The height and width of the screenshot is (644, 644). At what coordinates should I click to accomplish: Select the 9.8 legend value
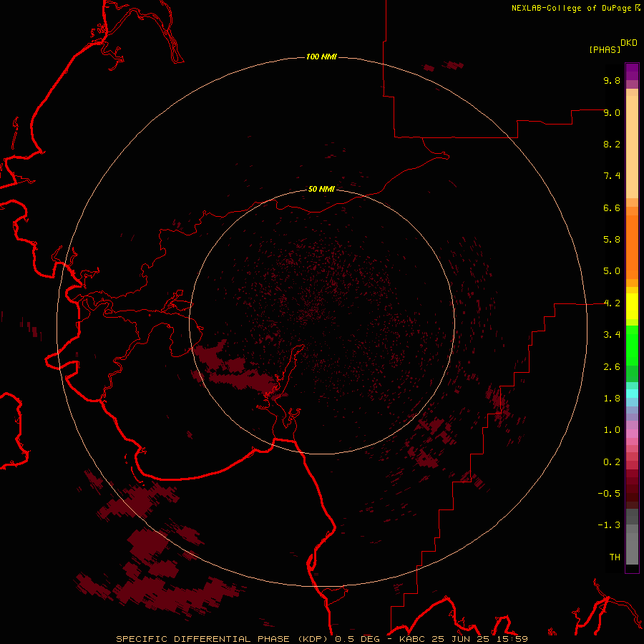[x=612, y=80]
